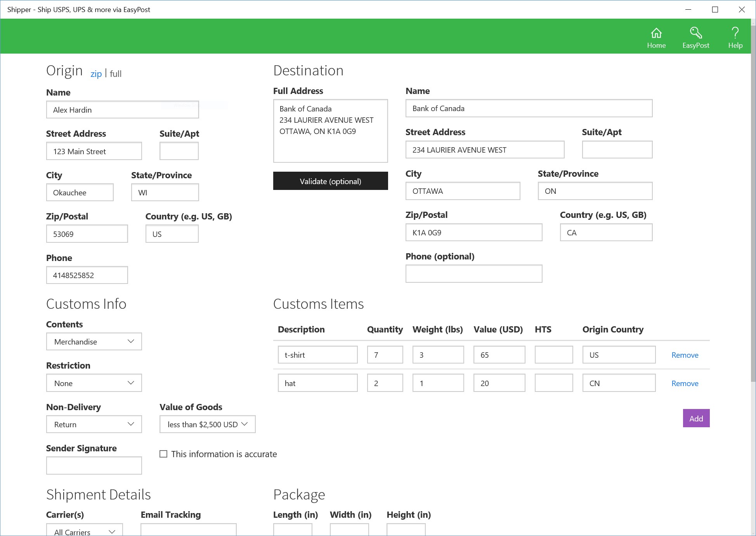This screenshot has height=536, width=756.
Task: Open the All Carriers dropdown
Action: (85, 531)
